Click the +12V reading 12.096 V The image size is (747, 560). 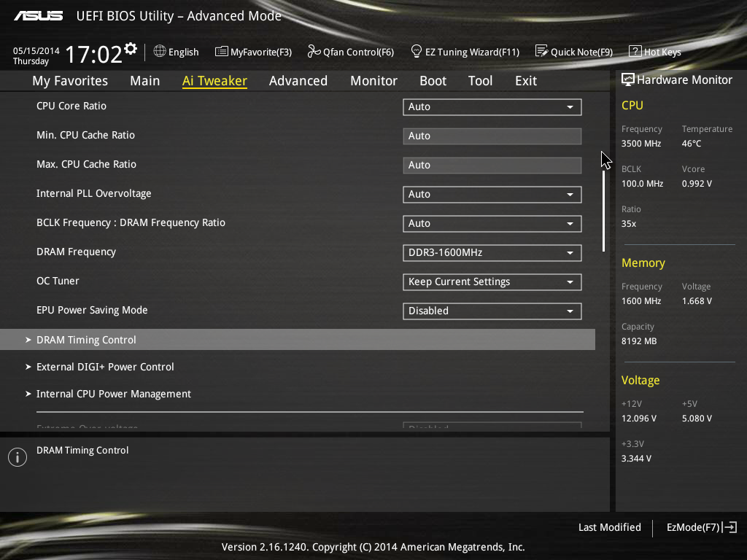pyautogui.click(x=639, y=419)
